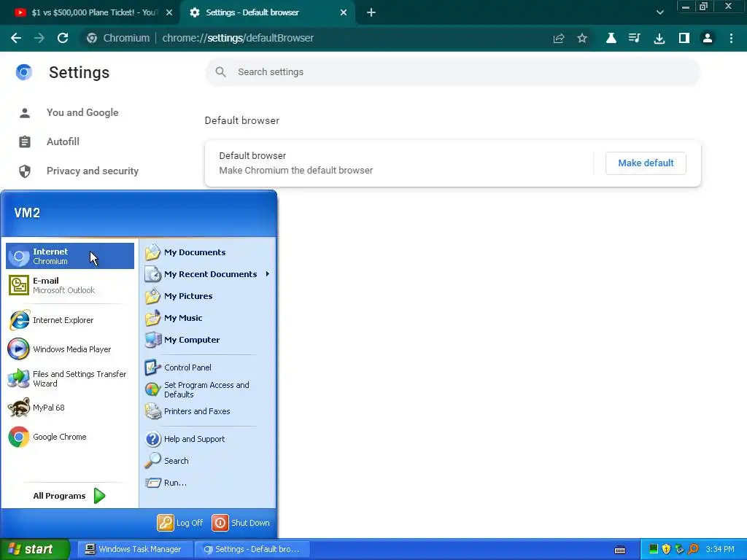Open Search from Start menu
The height and width of the screenshot is (560, 747).
click(x=207, y=461)
